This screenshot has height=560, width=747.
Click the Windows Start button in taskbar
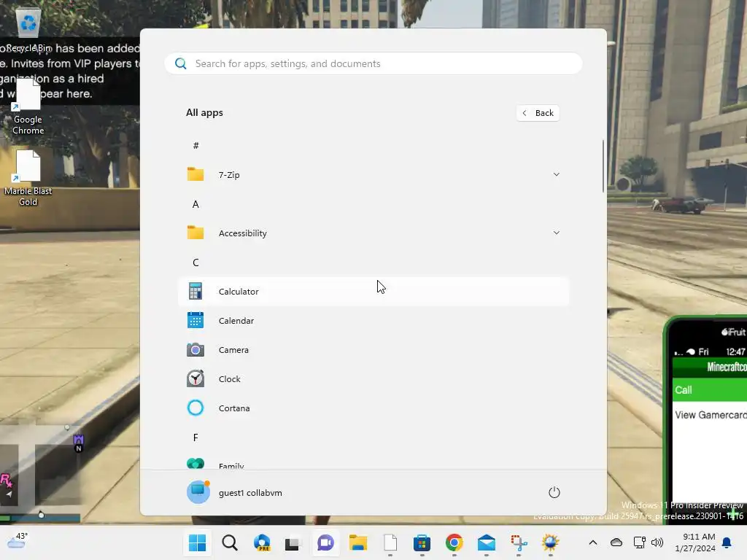pos(197,542)
